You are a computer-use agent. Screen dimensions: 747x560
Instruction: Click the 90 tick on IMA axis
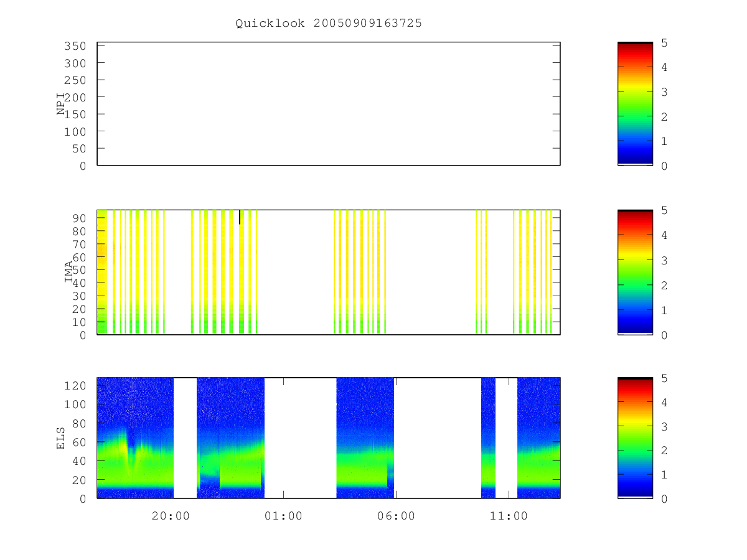click(x=78, y=218)
